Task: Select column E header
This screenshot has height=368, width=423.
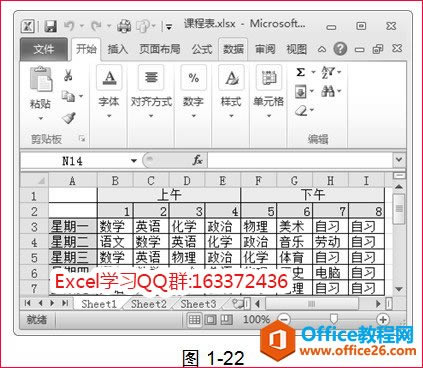Action: [x=223, y=181]
